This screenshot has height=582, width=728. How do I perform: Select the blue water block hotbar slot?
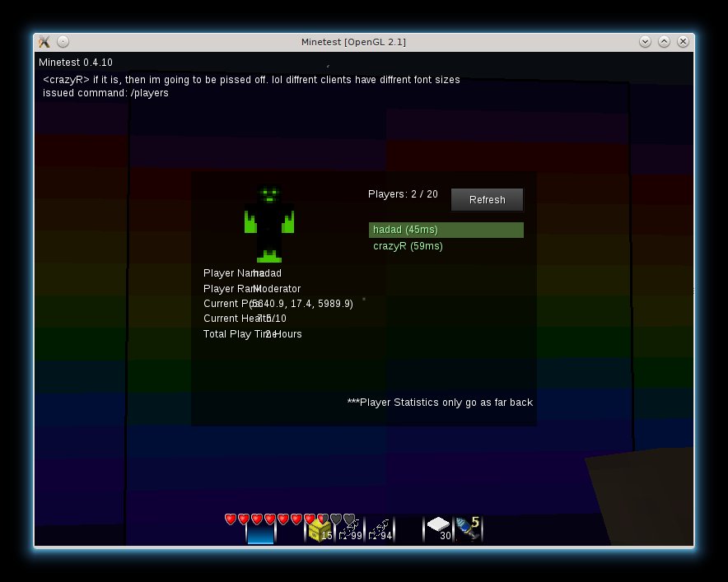260,530
